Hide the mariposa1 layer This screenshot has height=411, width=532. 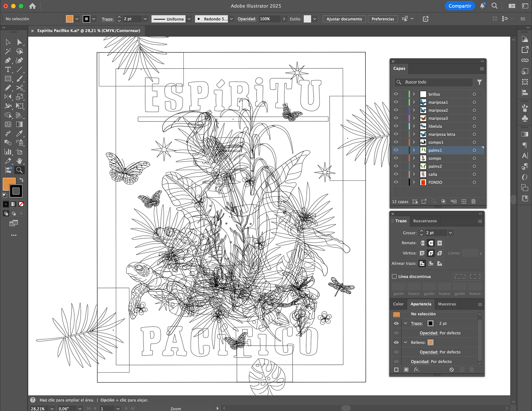396,102
